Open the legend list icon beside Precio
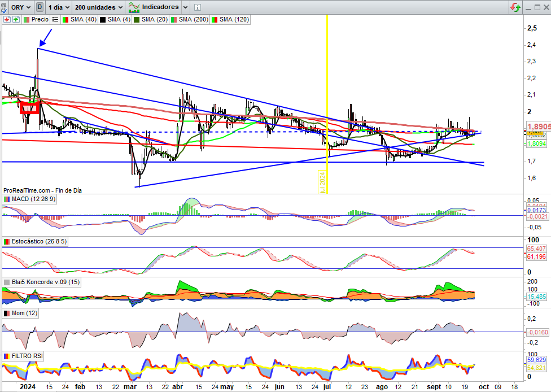 tap(55, 19)
